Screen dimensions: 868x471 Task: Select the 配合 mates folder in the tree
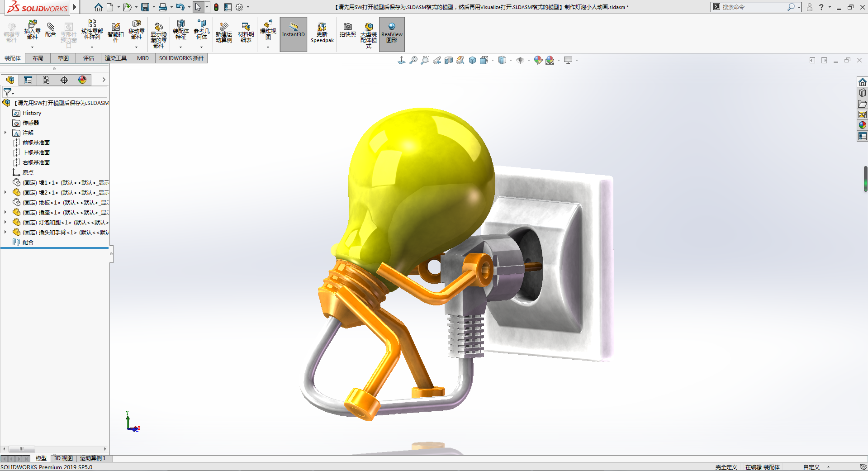[x=28, y=242]
